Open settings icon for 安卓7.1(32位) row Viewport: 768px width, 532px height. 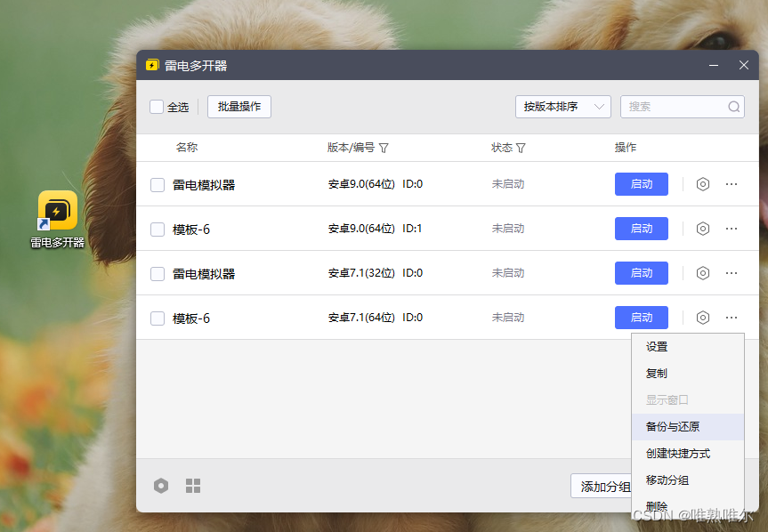[x=702, y=273]
